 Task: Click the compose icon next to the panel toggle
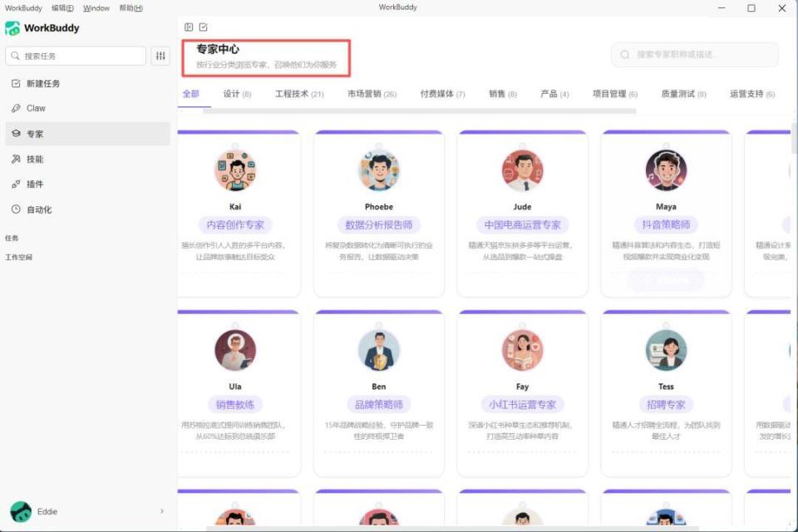pyautogui.click(x=205, y=27)
